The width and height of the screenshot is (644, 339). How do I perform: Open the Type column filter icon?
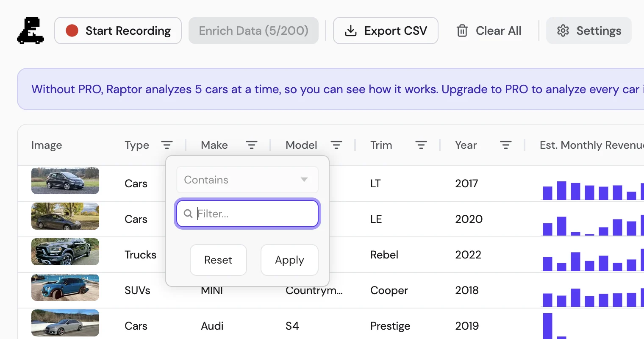point(167,145)
